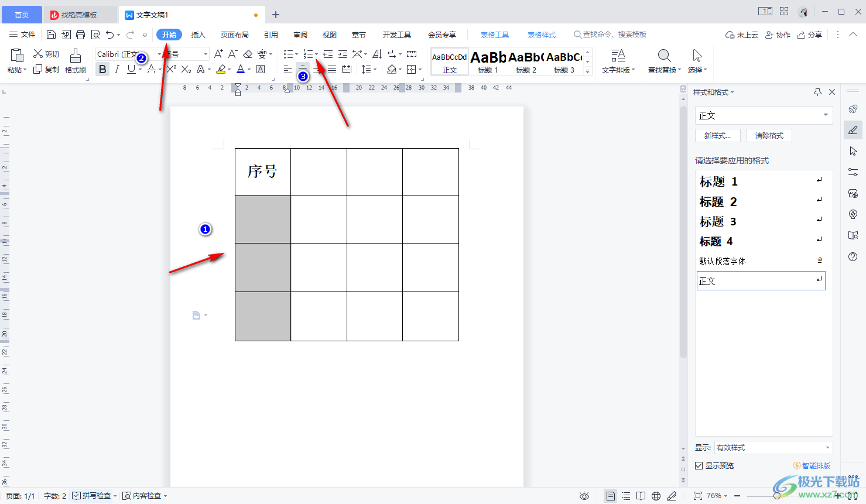This screenshot has height=504, width=866.
Task: Open the 显示 有效样式 dropdown
Action: tap(773, 447)
